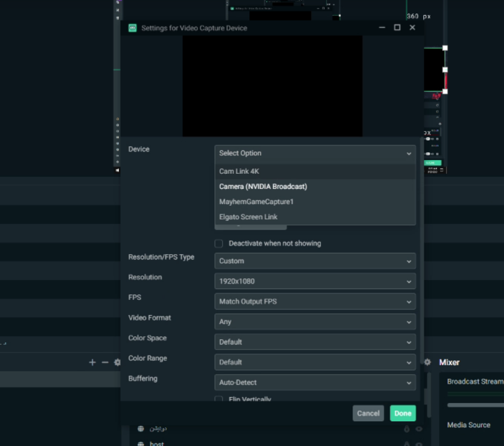Image resolution: width=504 pixels, height=446 pixels.
Task: Open the Device Select Option dropdown
Action: tap(315, 153)
